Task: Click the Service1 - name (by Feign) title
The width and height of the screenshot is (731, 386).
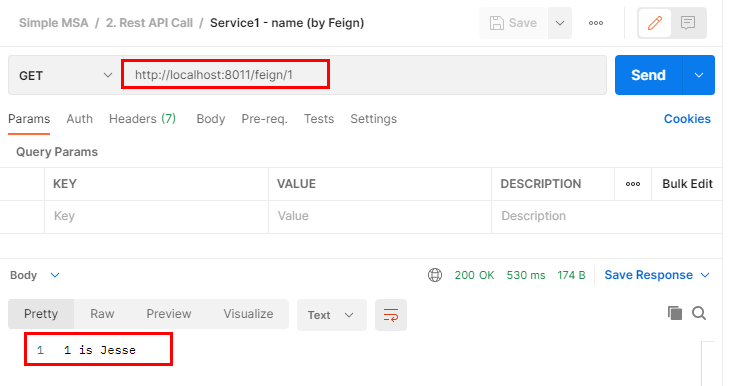Action: point(287,23)
